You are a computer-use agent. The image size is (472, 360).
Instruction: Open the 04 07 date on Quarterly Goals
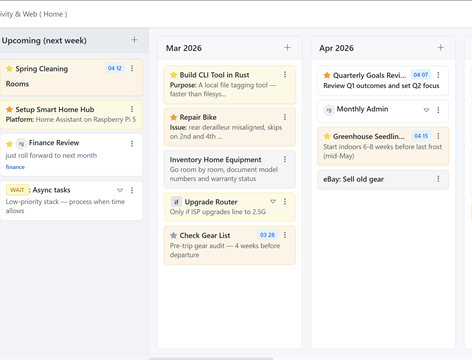tap(421, 75)
